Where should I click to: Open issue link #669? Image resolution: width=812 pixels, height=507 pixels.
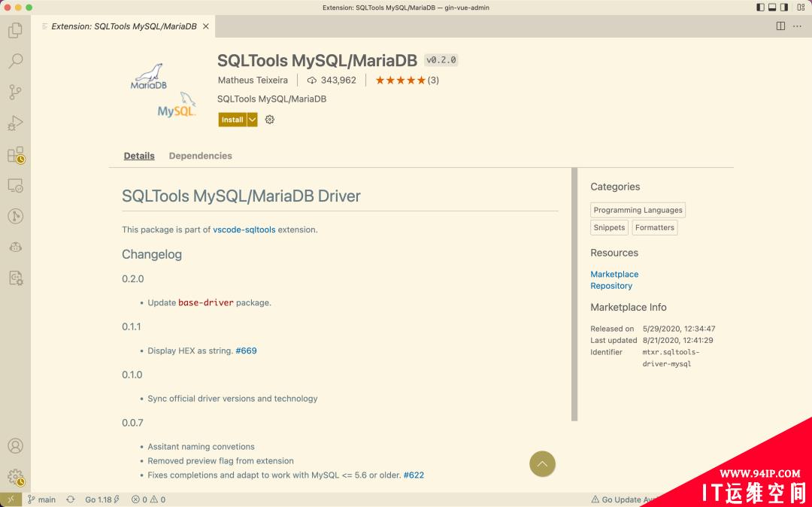click(x=246, y=351)
